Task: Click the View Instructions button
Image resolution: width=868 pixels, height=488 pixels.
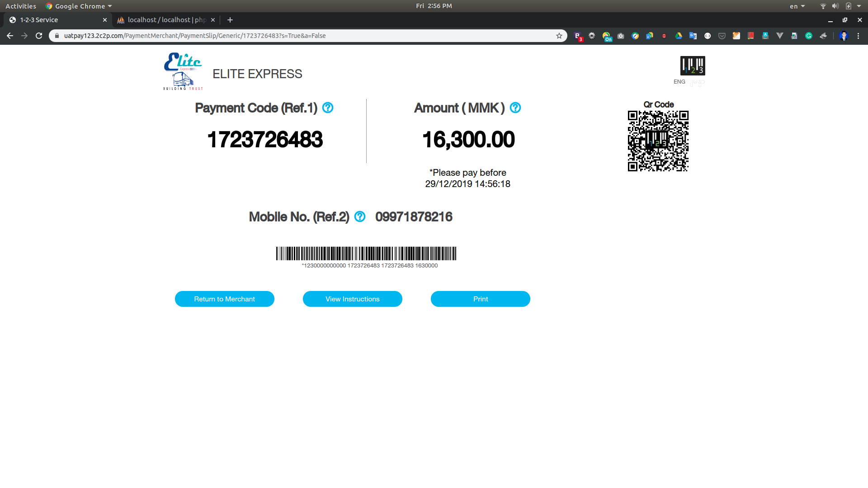Action: click(x=353, y=299)
